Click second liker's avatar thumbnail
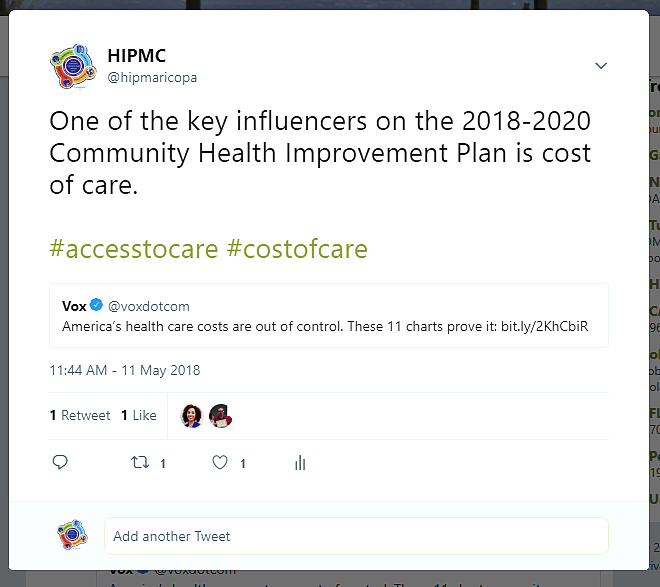 pos(220,415)
